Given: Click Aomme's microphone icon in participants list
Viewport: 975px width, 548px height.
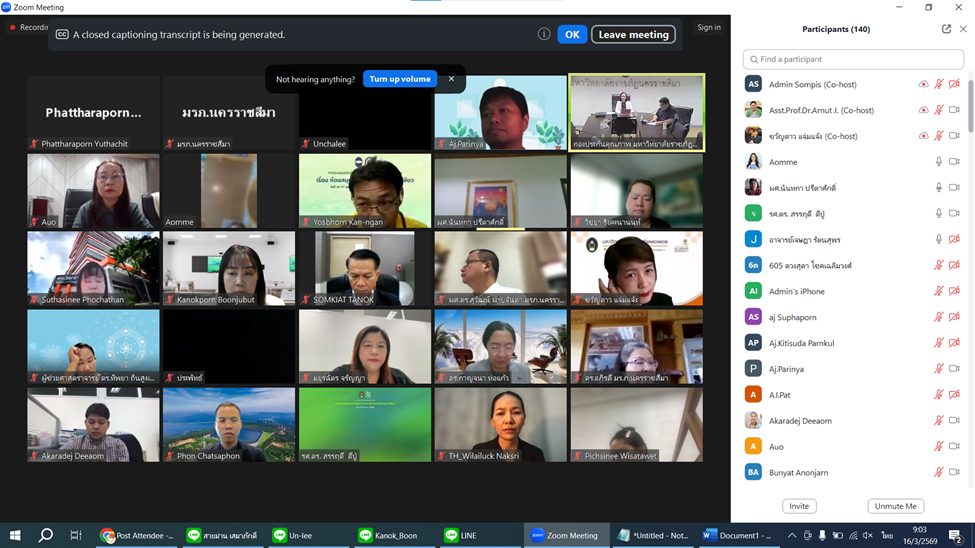Looking at the screenshot, I should [938, 162].
